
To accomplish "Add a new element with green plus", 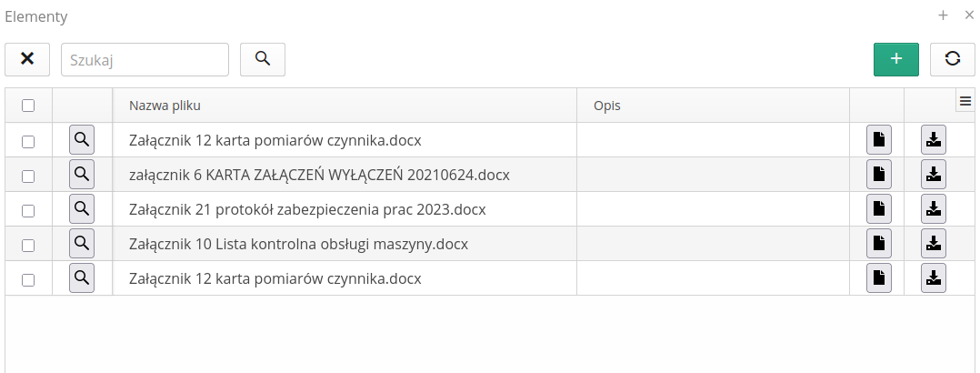I will 895,59.
